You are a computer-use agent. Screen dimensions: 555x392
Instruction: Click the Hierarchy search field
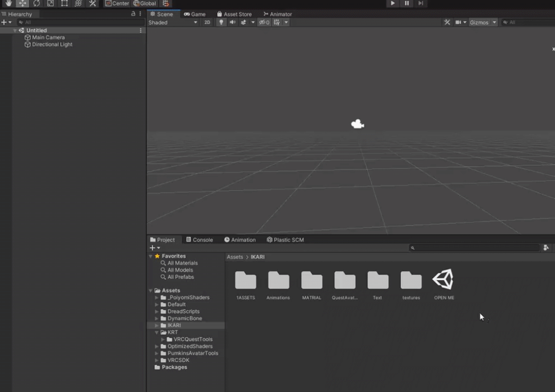coord(80,22)
